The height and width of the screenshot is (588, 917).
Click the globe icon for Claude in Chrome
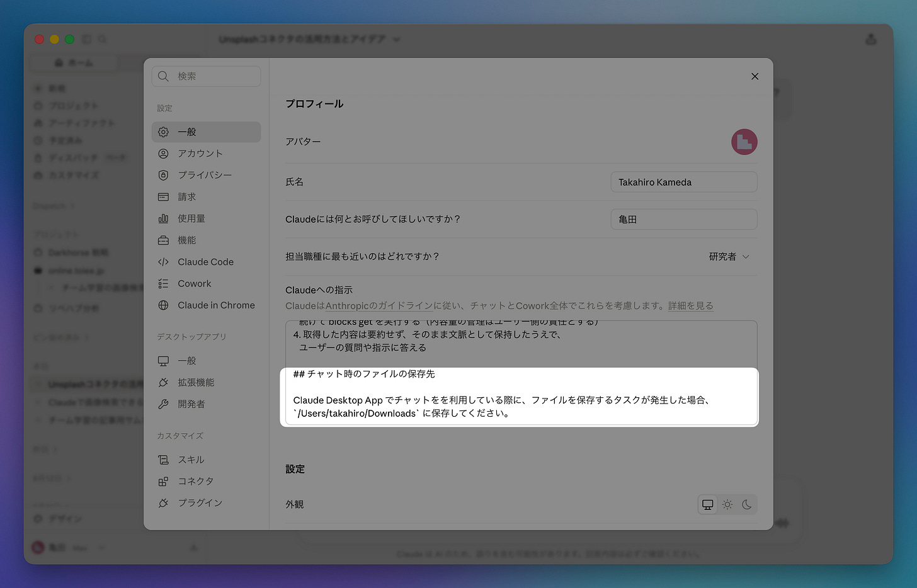click(x=163, y=305)
